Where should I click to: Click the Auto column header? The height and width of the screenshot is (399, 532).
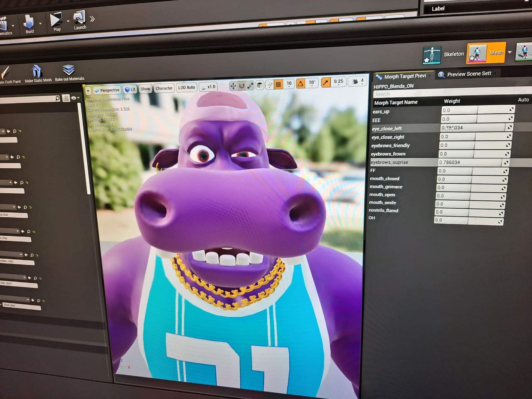pos(523,100)
